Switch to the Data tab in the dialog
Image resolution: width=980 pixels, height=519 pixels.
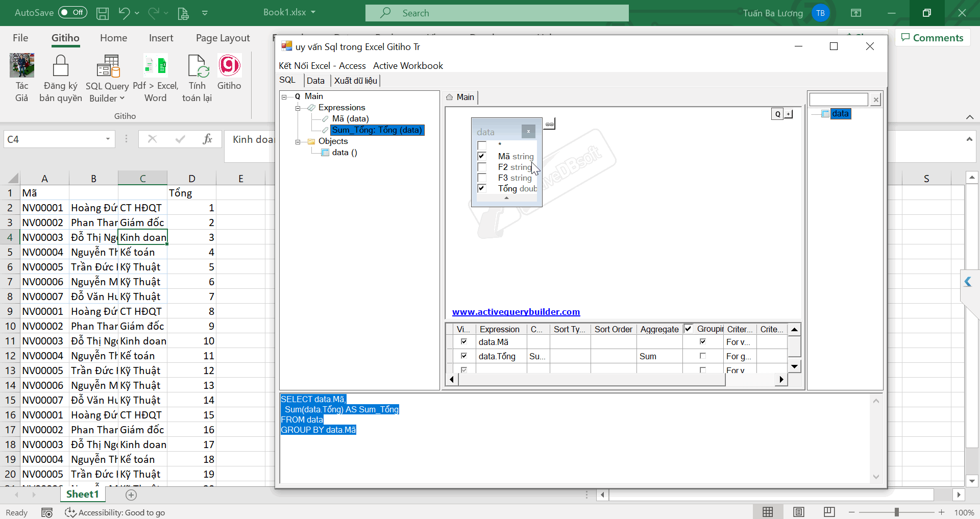(315, 81)
